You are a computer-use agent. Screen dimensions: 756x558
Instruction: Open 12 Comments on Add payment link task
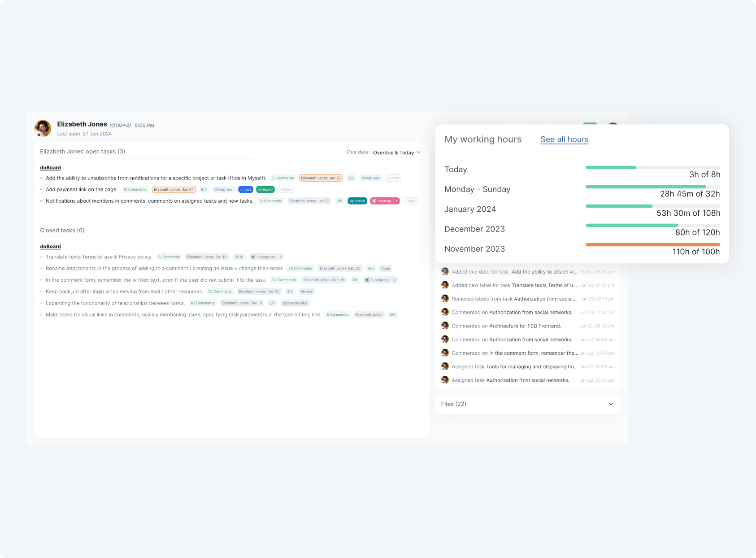(x=135, y=189)
